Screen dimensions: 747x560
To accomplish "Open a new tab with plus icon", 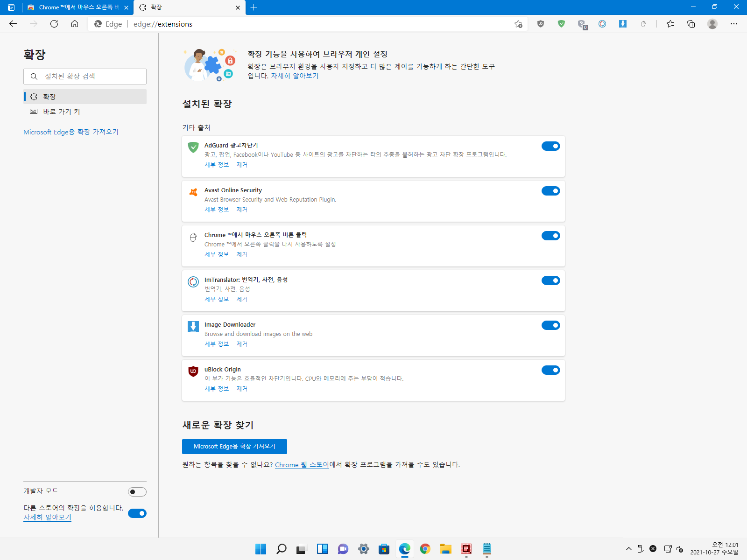I will (x=254, y=7).
